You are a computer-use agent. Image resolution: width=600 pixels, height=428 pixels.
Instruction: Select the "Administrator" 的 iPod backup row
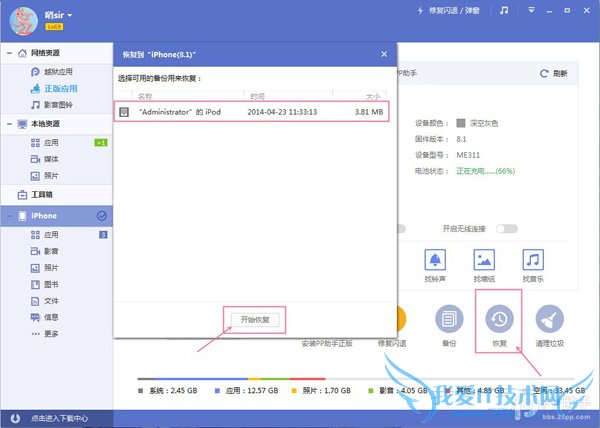pyautogui.click(x=251, y=112)
